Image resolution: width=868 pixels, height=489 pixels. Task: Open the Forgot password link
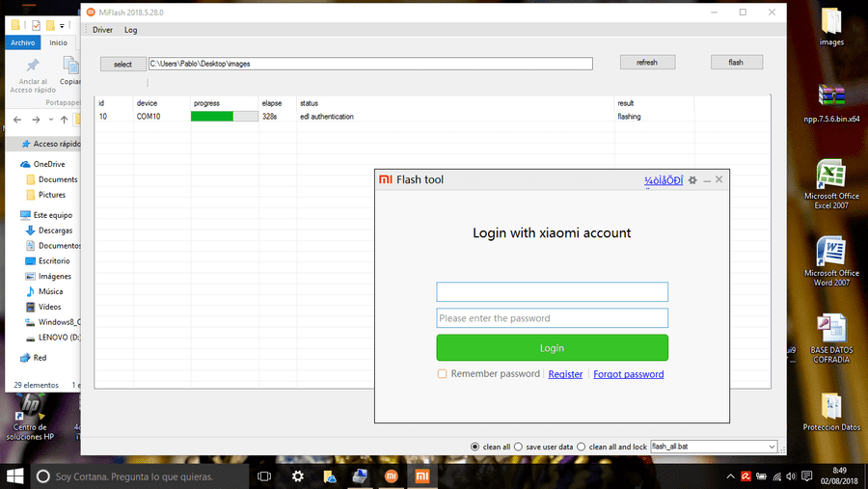(x=628, y=374)
